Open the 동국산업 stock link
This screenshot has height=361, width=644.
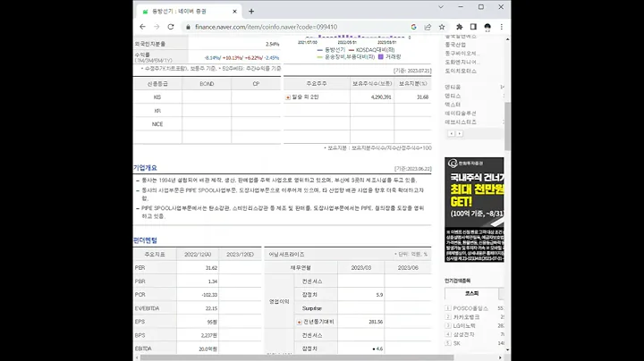coord(455,45)
